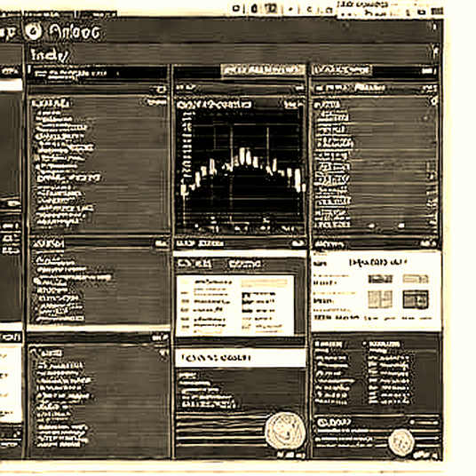The width and height of the screenshot is (476, 476).
Task: Choose the small light swatch in settings panel
Action: pos(416,279)
